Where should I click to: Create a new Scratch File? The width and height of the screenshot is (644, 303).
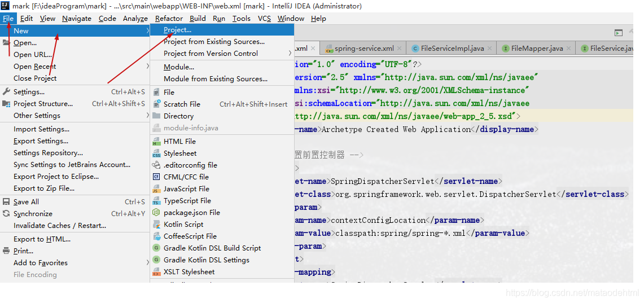coord(222,104)
